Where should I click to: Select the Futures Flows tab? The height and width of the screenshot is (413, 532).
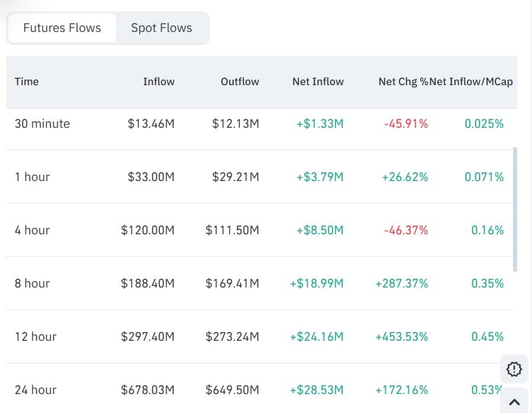(61, 27)
